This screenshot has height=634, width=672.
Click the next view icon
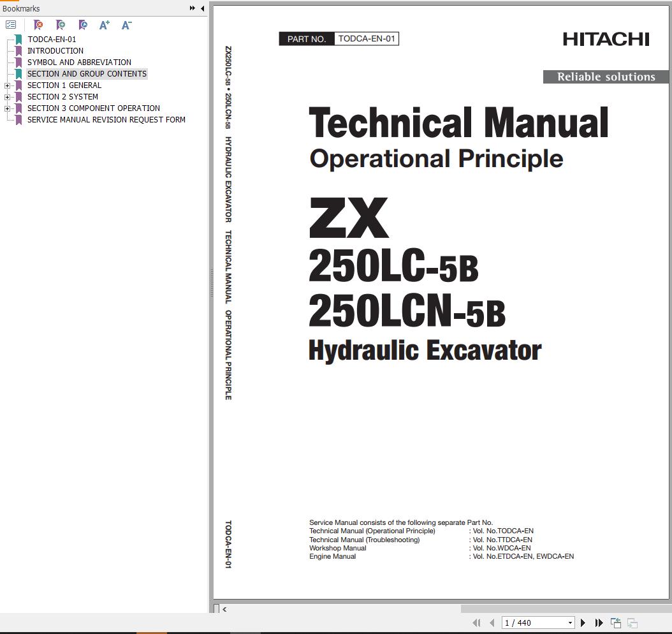tap(632, 623)
